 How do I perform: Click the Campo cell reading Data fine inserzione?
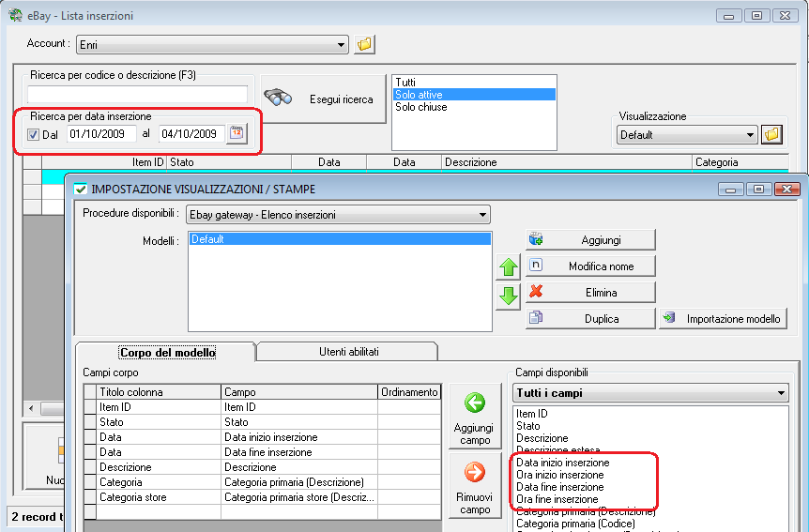point(299,452)
